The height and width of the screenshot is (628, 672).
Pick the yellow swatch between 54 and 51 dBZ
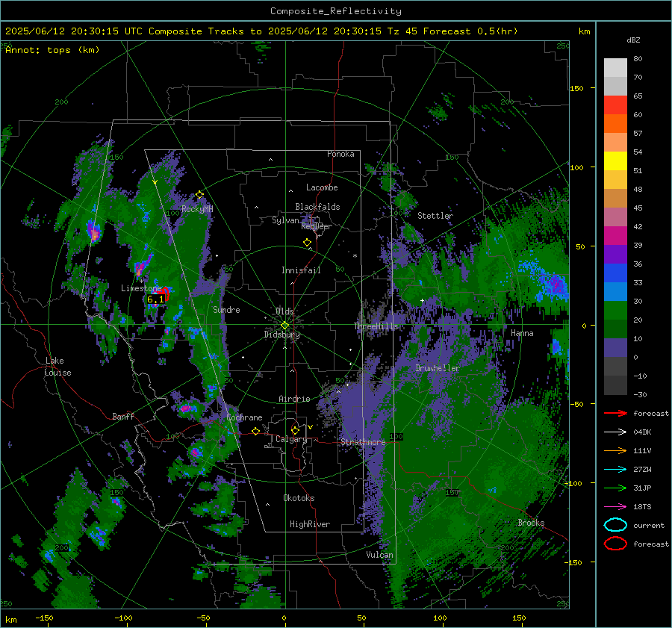click(x=615, y=161)
